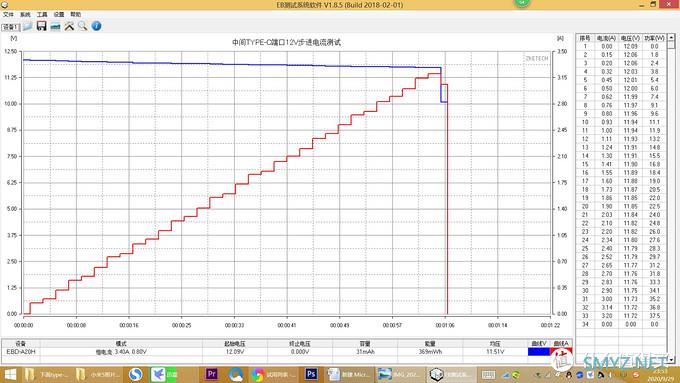Click the data table scroll up arrow

coord(671,38)
